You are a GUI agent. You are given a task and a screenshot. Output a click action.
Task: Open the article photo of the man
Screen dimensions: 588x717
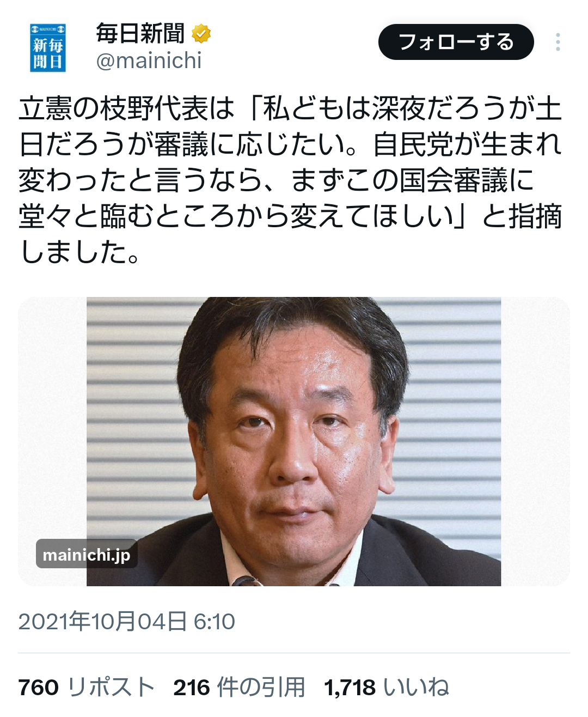tap(293, 441)
